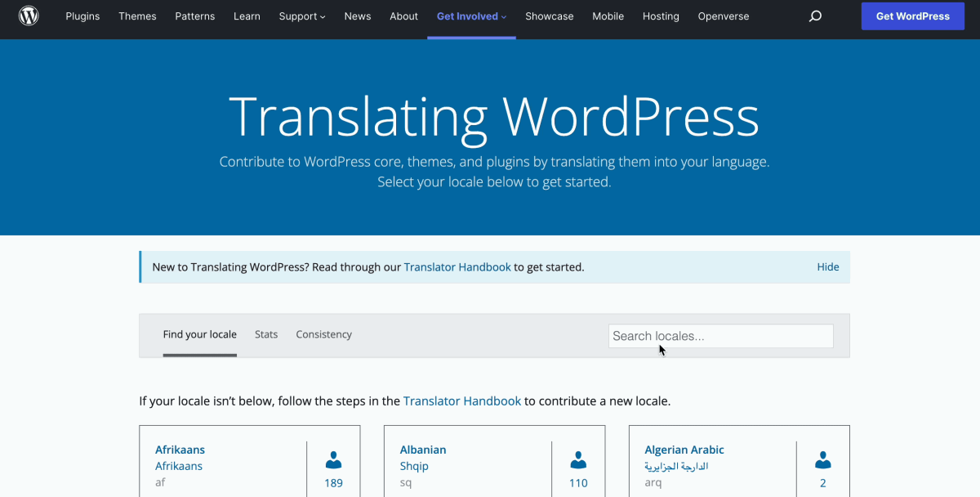980x497 pixels.
Task: Click the Algerian Arabic contributors person icon
Action: pos(823,459)
